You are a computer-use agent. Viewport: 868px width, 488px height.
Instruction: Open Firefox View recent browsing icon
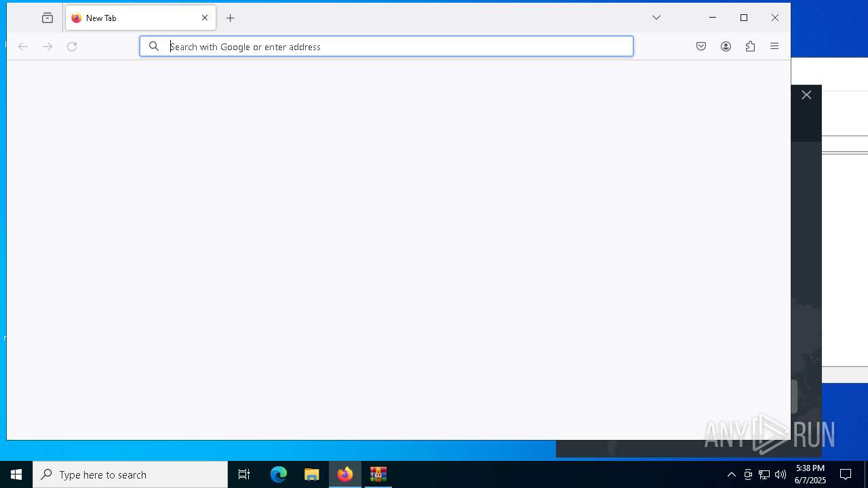pos(47,18)
